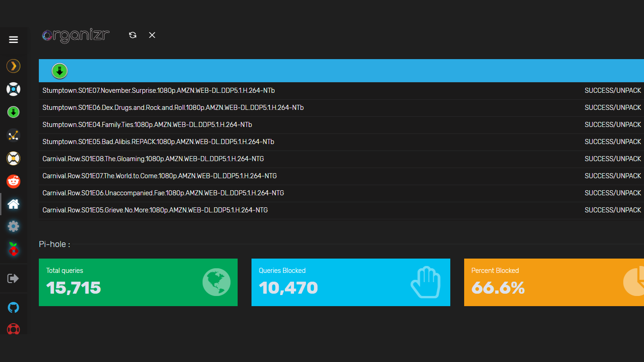644x362 pixels.
Task: Click the globe icon on Total queries card
Action: [216, 282]
